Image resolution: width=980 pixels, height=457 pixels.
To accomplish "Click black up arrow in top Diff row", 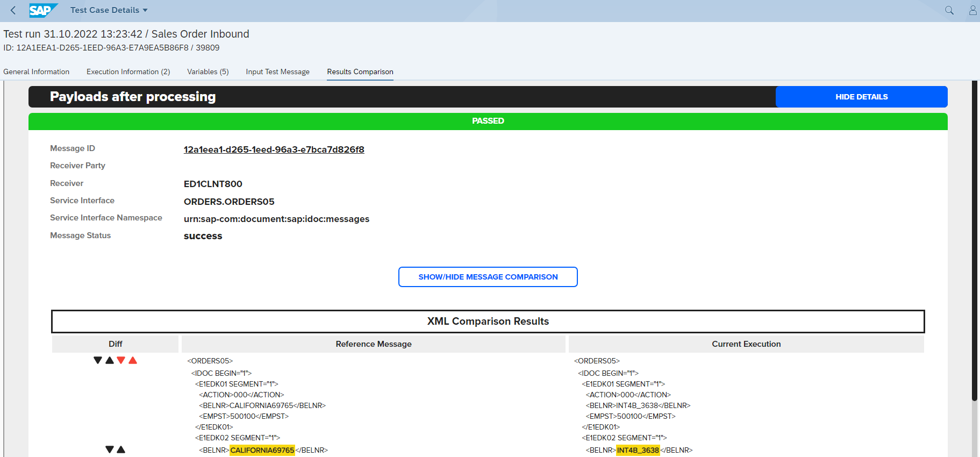I will tap(110, 360).
